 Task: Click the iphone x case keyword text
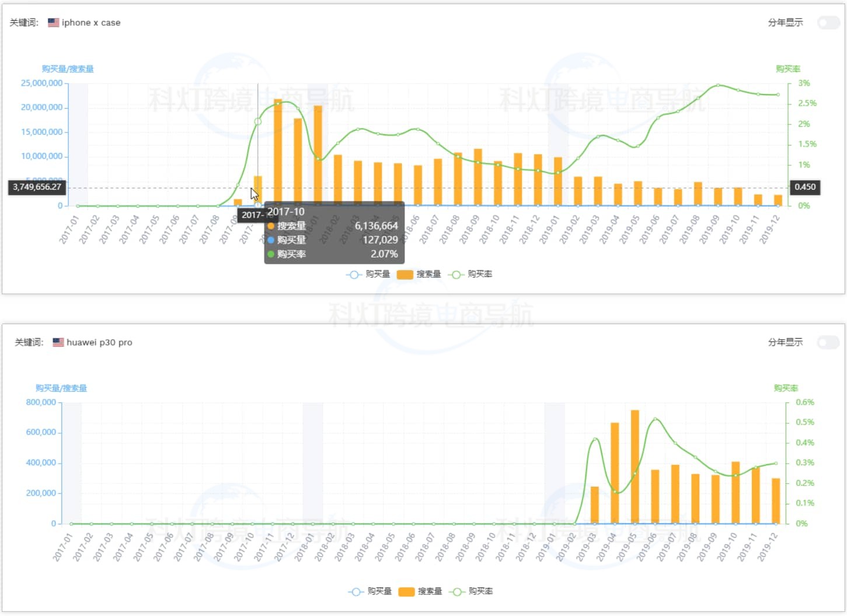[x=91, y=23]
